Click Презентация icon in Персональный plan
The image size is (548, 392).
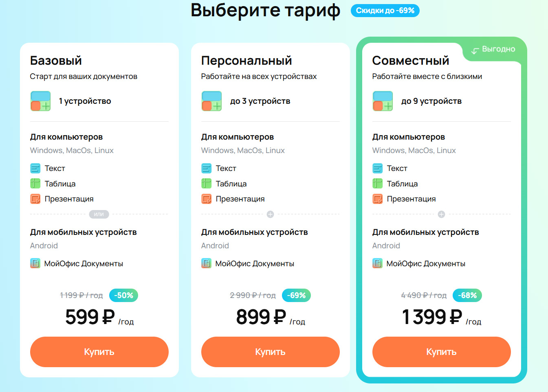207,199
